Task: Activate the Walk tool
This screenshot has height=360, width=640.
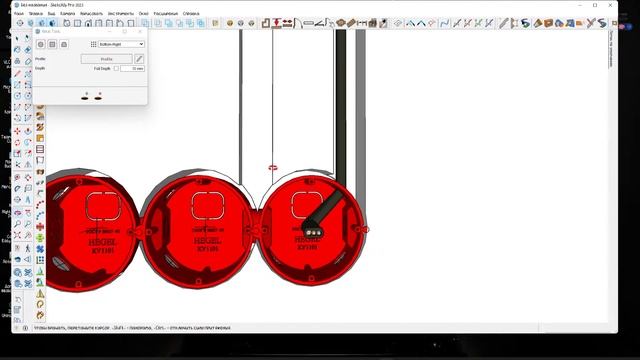Action: coord(28,248)
